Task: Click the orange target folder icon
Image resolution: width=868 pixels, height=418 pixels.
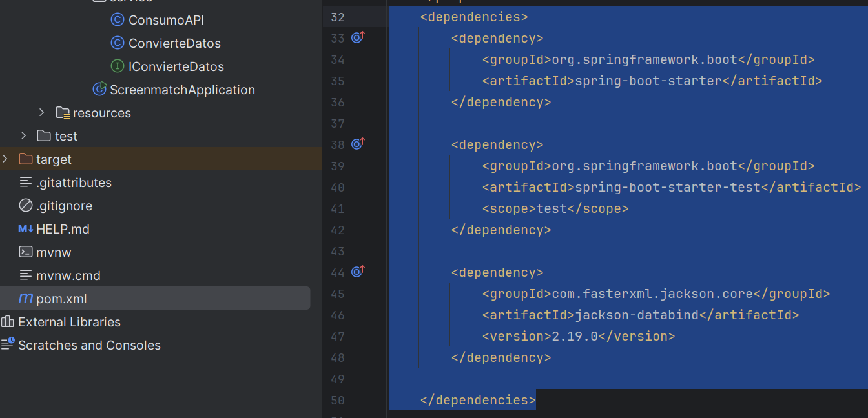Action: point(26,159)
